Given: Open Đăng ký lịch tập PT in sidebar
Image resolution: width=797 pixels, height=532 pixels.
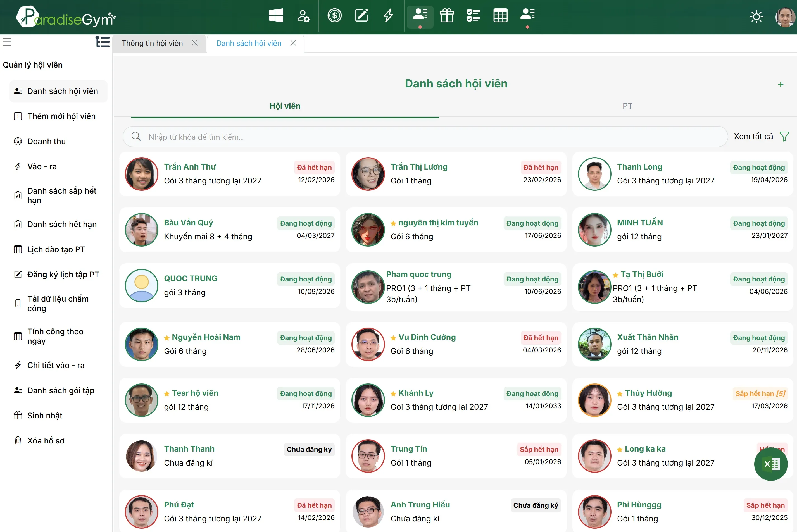Looking at the screenshot, I should click(x=58, y=275).
